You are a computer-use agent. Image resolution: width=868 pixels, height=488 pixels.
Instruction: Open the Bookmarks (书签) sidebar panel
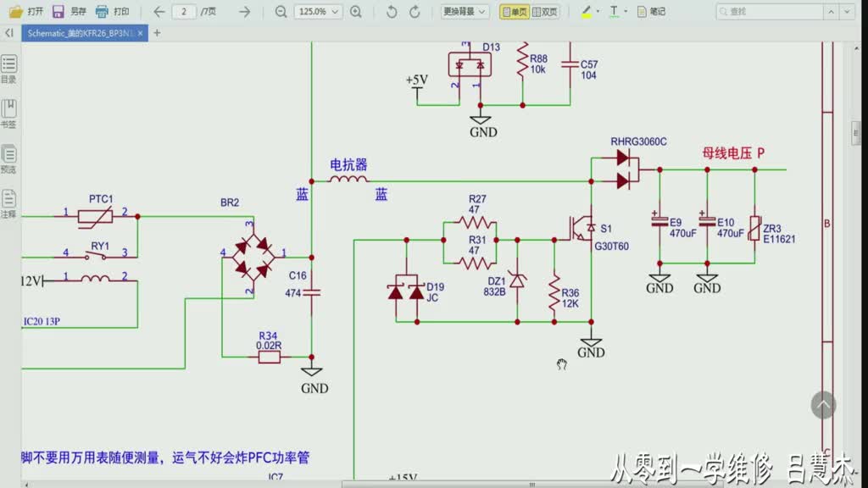click(x=9, y=110)
